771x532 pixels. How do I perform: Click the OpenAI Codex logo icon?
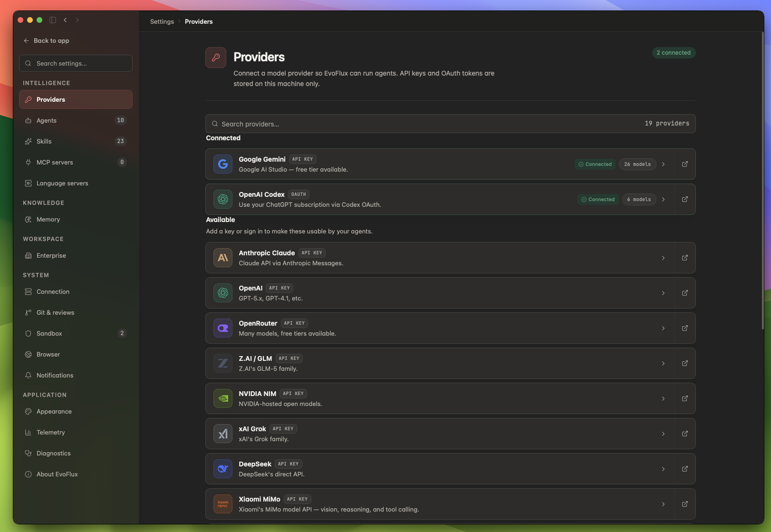(222, 199)
